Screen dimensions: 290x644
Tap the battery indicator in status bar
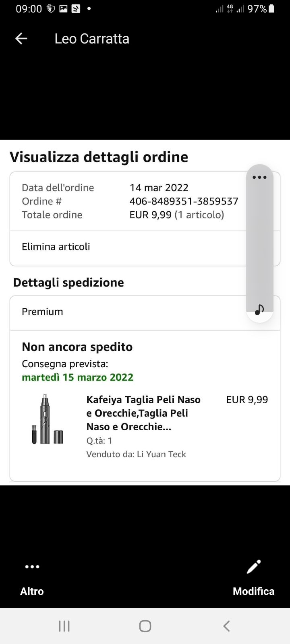[x=271, y=9]
